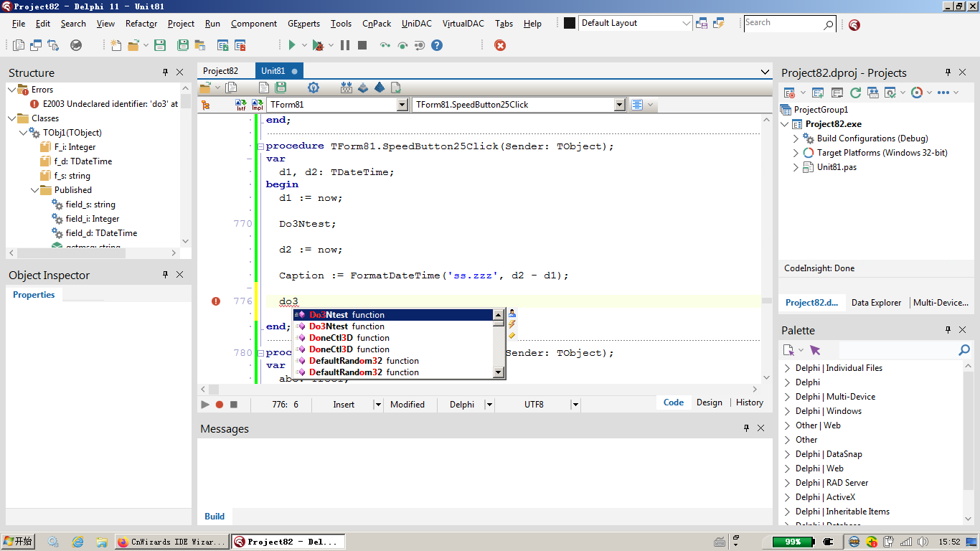Click the Pause program toolbar icon
The height and width of the screenshot is (551, 980).
(x=345, y=45)
